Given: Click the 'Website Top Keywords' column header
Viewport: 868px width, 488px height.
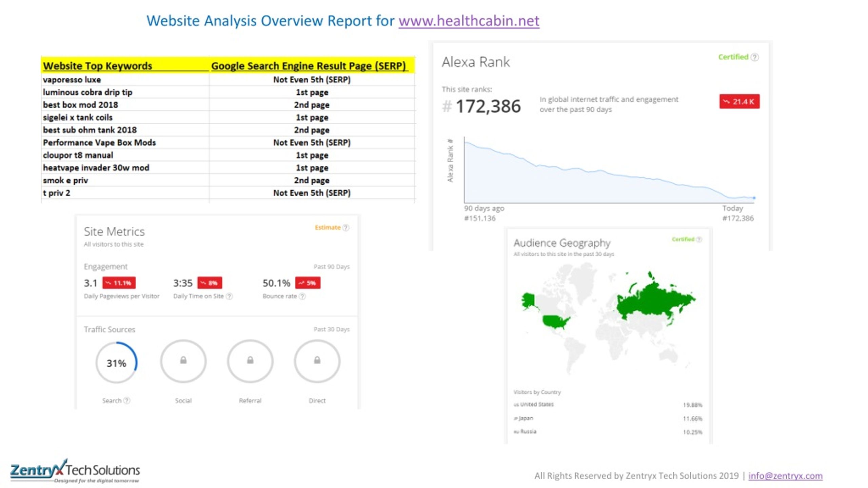Looking at the screenshot, I should (125, 65).
